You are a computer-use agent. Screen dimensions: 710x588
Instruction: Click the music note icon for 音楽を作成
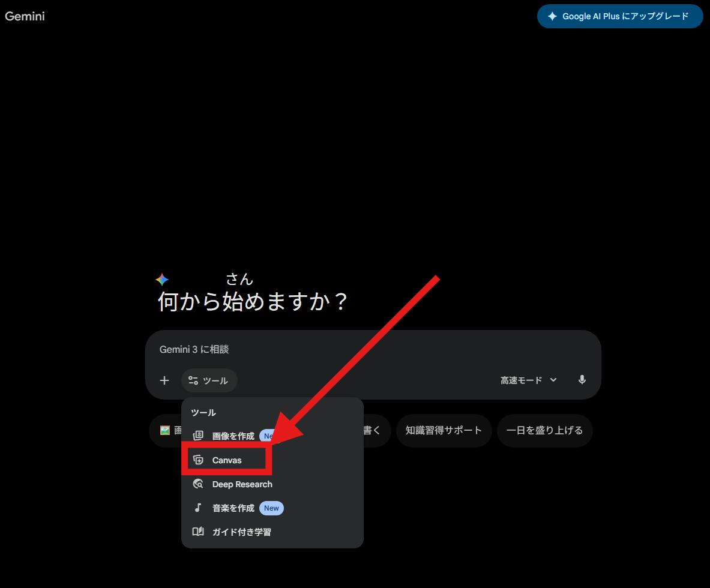pos(198,508)
